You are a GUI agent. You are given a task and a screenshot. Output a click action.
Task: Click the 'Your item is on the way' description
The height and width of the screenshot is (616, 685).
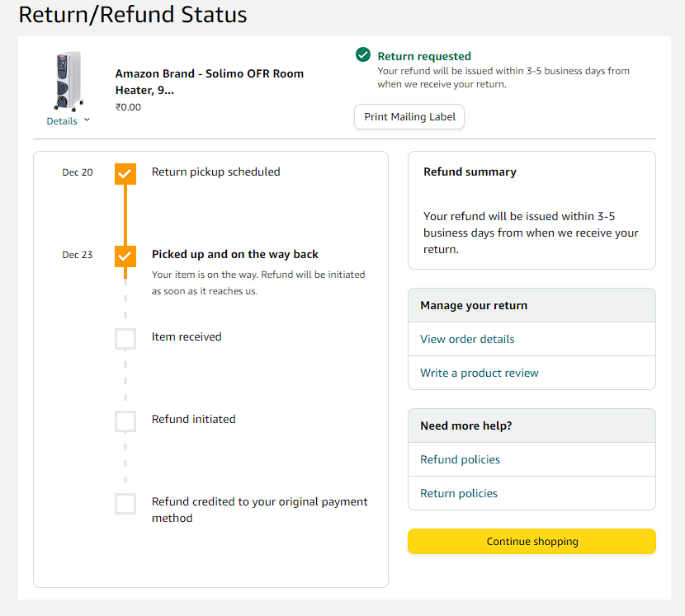coord(258,283)
